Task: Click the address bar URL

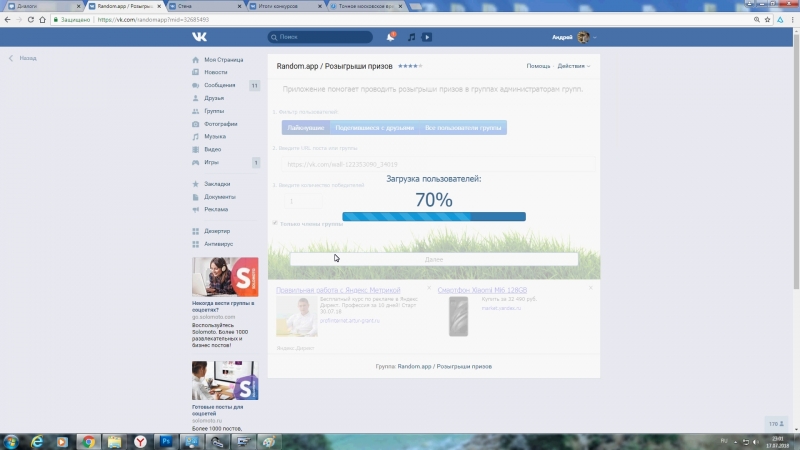Action: pyautogui.click(x=153, y=19)
